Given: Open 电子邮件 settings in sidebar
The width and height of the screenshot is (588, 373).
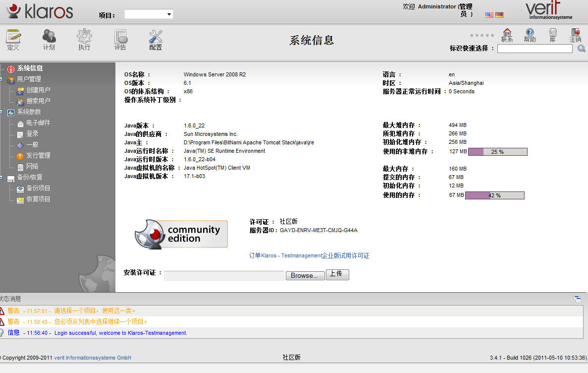Looking at the screenshot, I should click(x=38, y=123).
